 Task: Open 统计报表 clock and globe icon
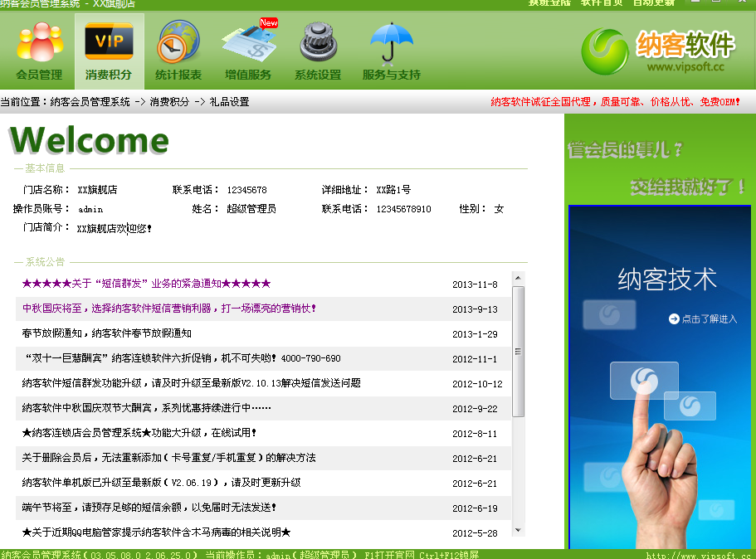(x=178, y=43)
